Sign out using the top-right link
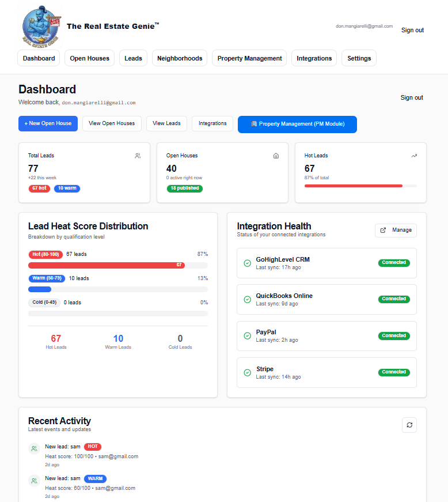Image resolution: width=448 pixels, height=502 pixels. coord(412,30)
